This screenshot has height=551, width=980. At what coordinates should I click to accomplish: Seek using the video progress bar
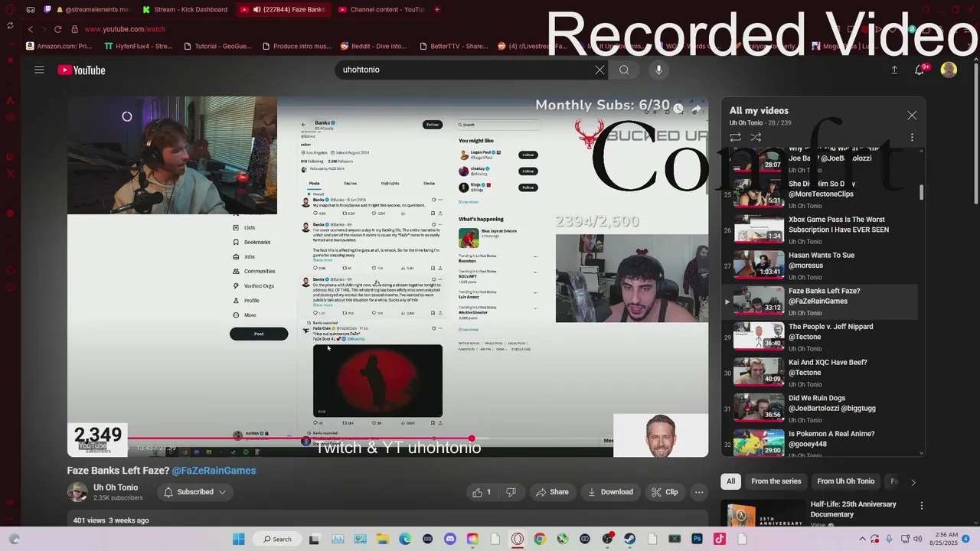click(x=387, y=439)
